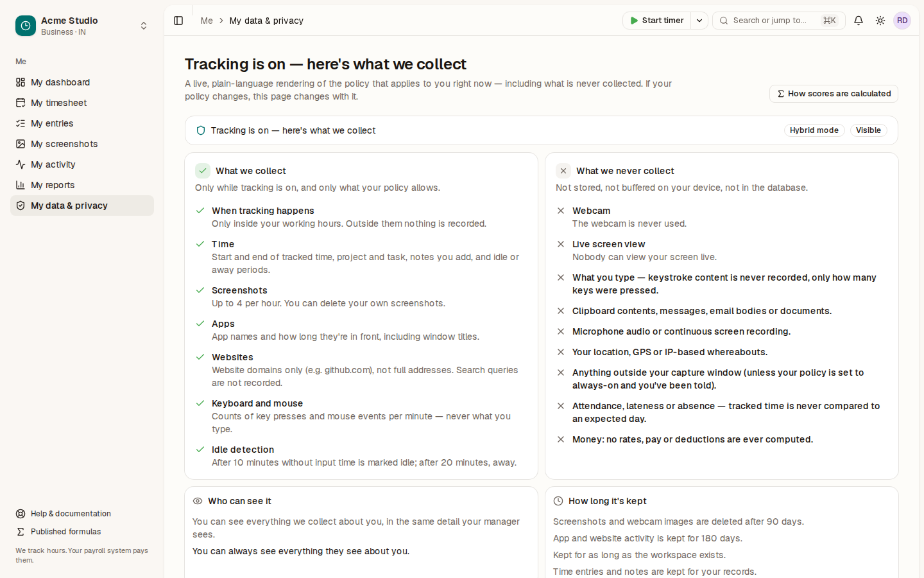The width and height of the screenshot is (924, 578).
Task: Click the shield icon in the tracking banner
Action: (x=201, y=130)
